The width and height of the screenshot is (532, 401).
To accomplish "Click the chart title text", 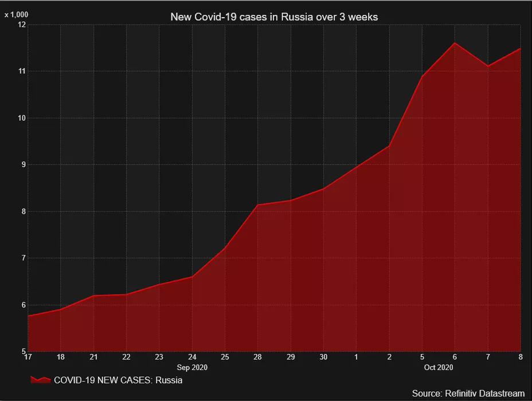I will click(x=274, y=17).
